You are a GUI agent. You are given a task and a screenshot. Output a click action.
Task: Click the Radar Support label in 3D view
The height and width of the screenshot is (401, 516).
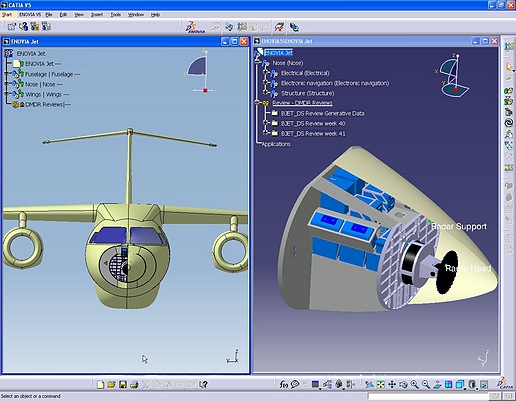459,227
